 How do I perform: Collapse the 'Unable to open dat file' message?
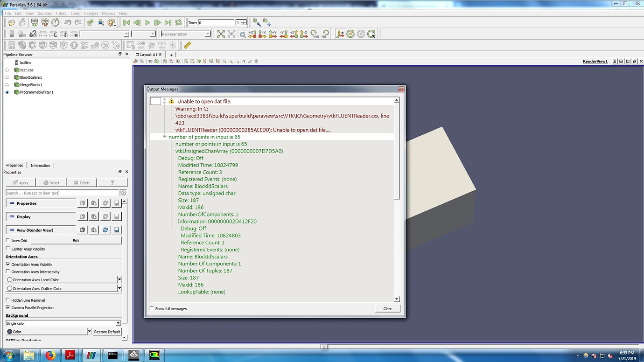(165, 101)
